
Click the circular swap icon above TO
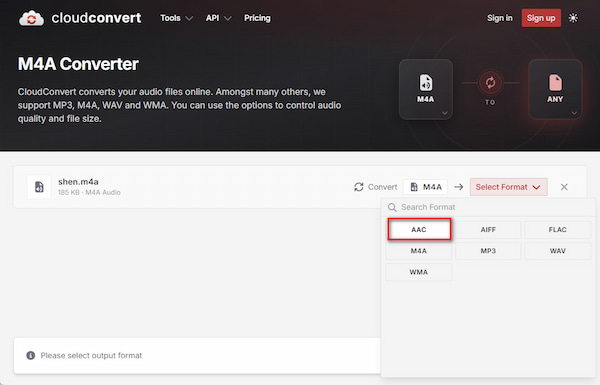point(490,82)
